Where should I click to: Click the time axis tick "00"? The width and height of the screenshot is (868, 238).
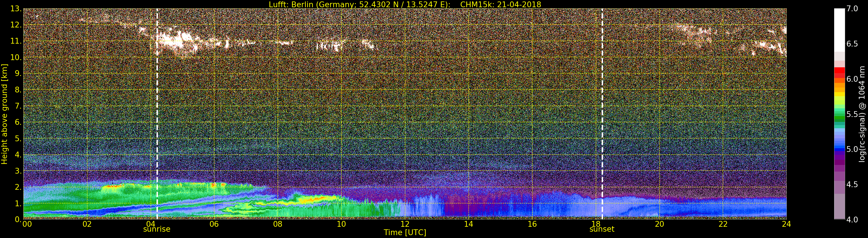pyautogui.click(x=27, y=224)
